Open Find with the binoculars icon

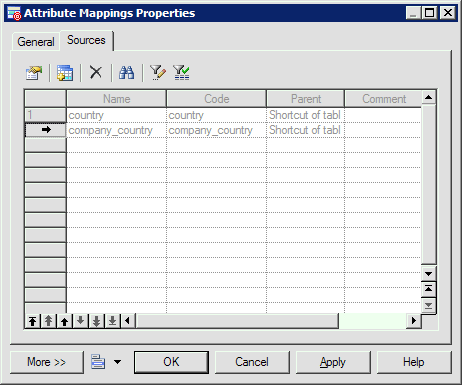point(127,72)
